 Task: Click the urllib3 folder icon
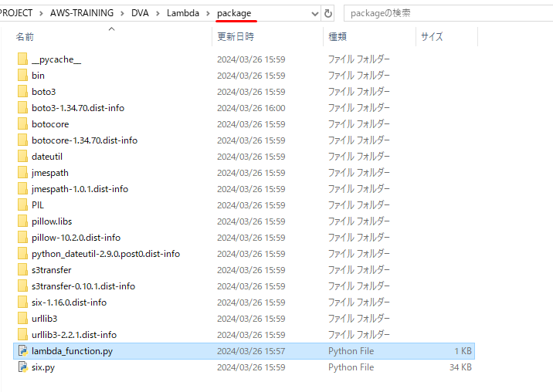click(22, 319)
